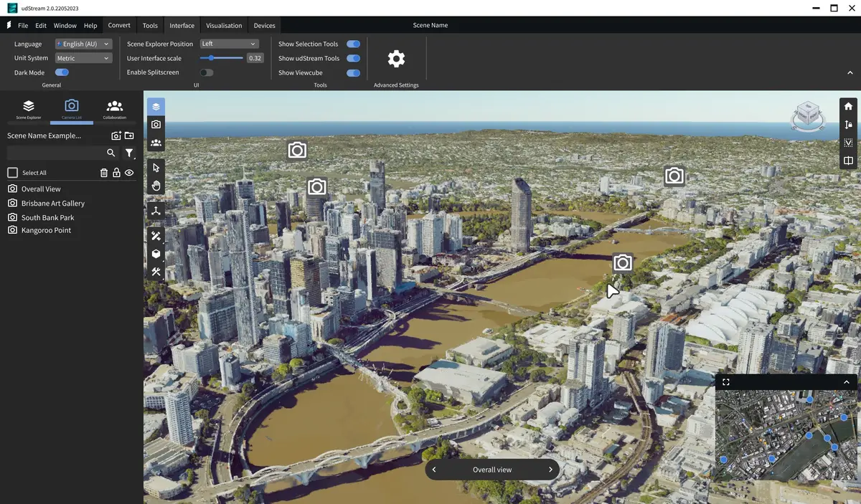This screenshot has height=504, width=861.
Task: Switch to the Devices ribbon tab
Action: click(264, 25)
